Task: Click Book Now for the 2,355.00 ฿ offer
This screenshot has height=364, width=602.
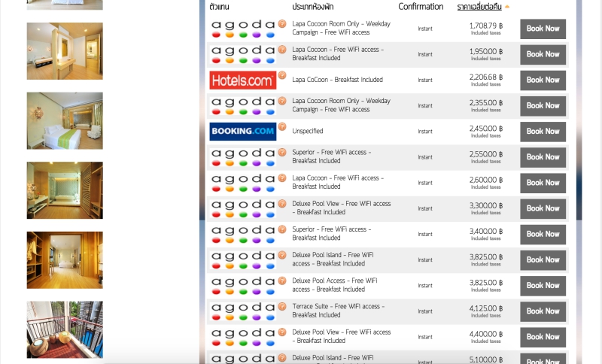Action: [543, 106]
